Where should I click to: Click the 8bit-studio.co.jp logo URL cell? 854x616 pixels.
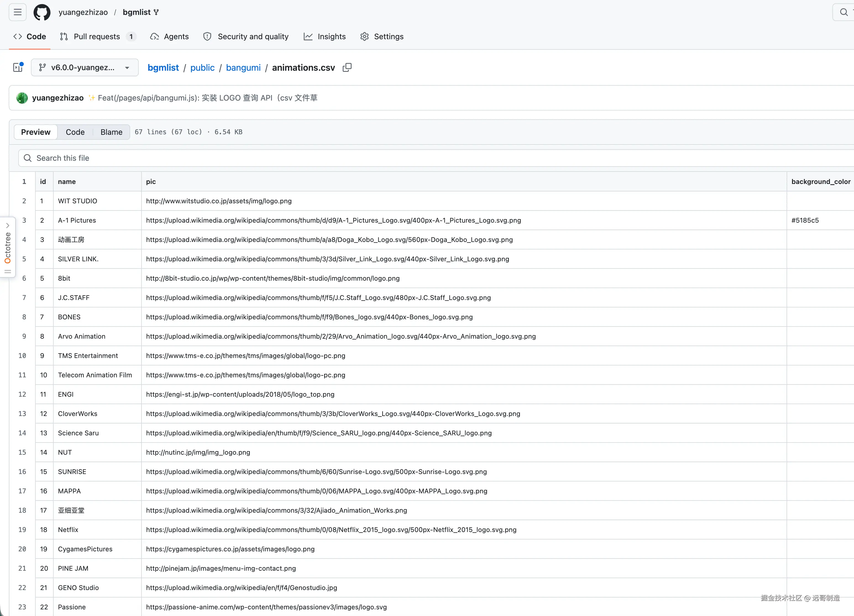tap(464, 278)
